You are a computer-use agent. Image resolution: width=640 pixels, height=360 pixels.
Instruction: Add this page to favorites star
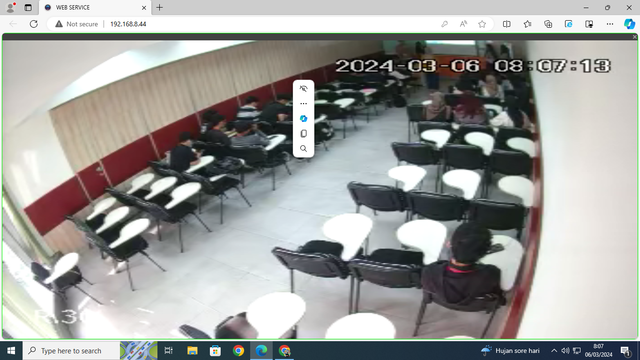coord(482,24)
